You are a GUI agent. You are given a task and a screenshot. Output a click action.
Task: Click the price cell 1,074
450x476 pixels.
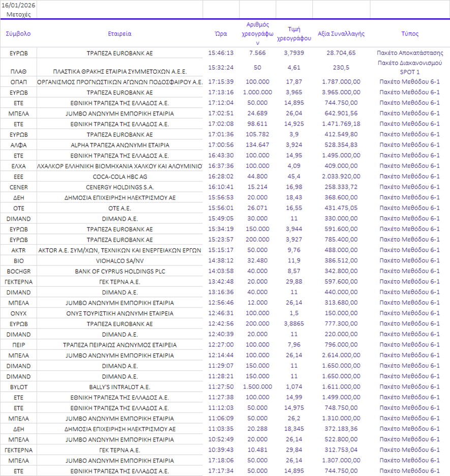(x=294, y=386)
